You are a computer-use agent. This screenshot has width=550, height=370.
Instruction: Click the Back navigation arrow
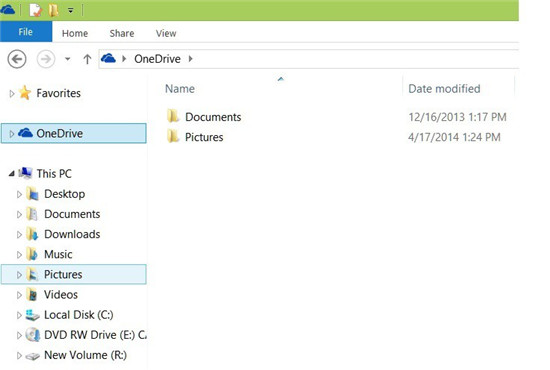coord(17,59)
